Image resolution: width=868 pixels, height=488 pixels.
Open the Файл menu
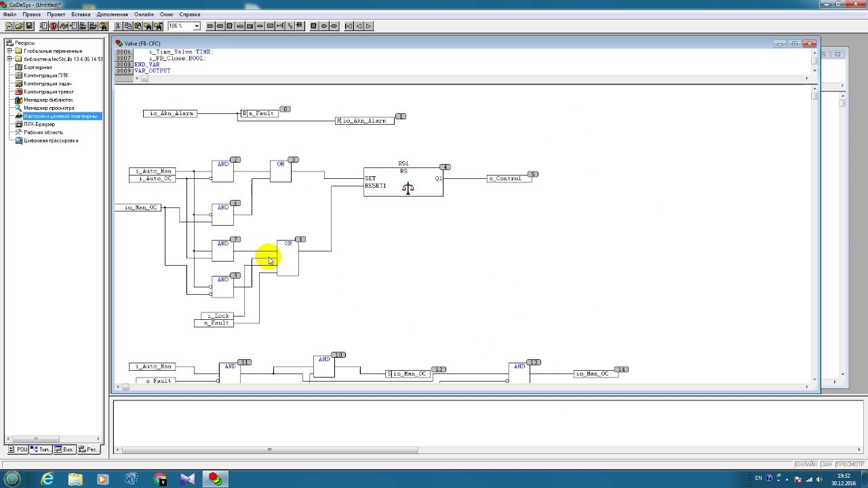coord(9,14)
